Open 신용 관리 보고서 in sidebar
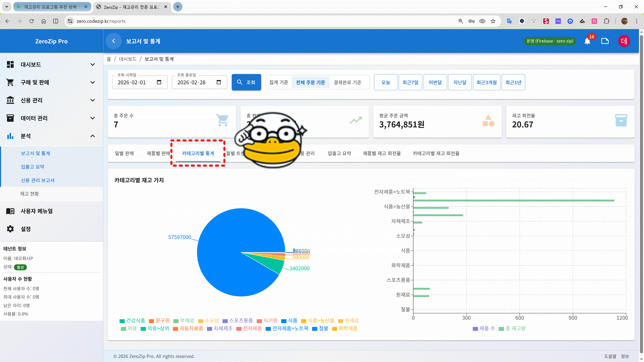Viewport: 644px width, 362px height. point(38,180)
